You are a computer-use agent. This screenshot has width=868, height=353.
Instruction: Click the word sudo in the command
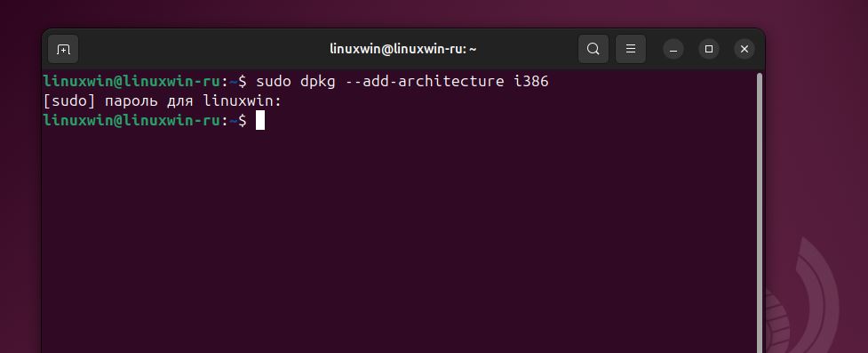(274, 82)
